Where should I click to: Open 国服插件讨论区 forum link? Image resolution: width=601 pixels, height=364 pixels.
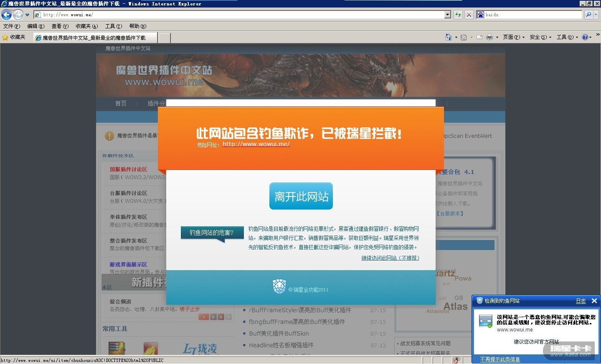(128, 169)
